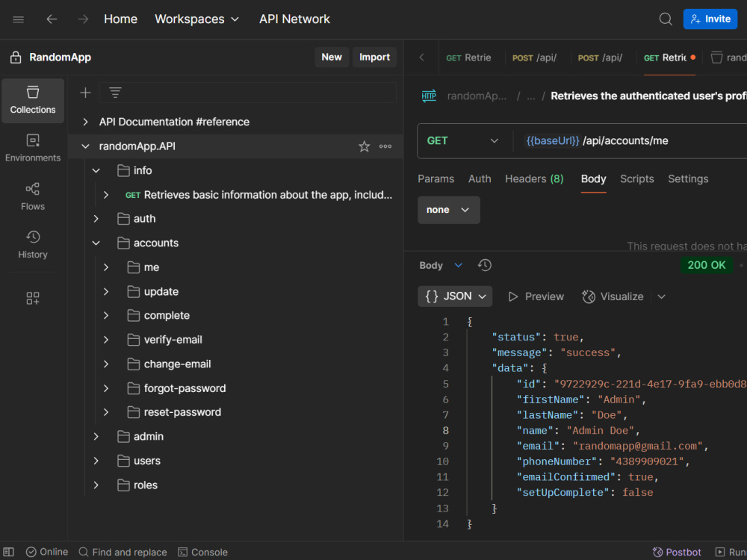
Task: Go forward with the right arrow icon
Action: coord(83,19)
